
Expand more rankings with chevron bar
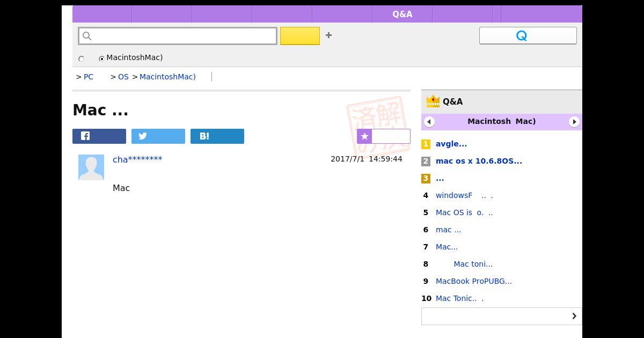click(501, 316)
